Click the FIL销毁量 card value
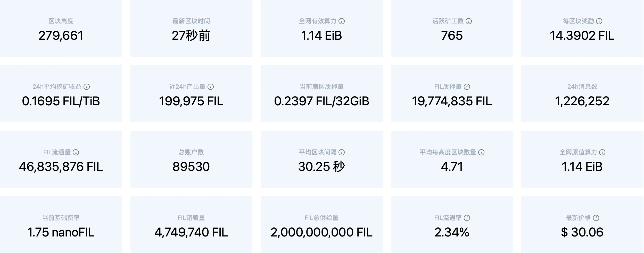Screen dimensions: 644x253 (191, 232)
